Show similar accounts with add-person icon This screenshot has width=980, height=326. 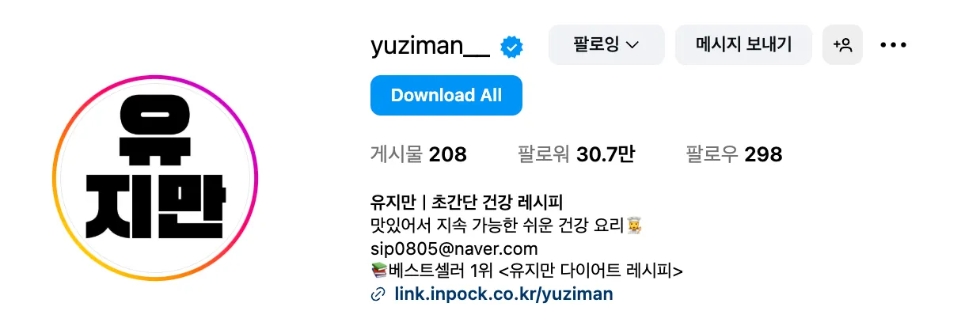[842, 44]
